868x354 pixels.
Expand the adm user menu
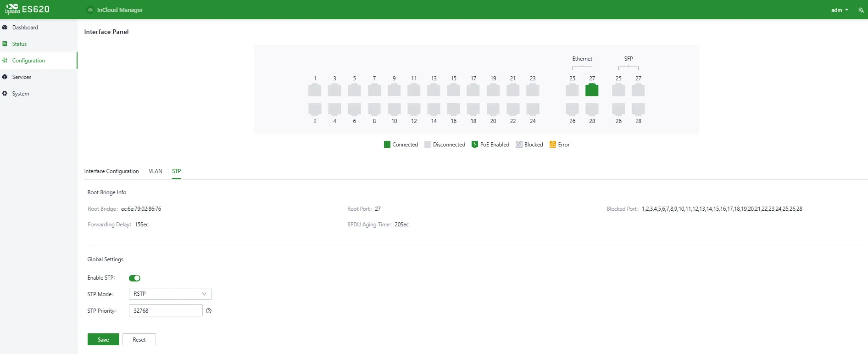click(x=840, y=10)
